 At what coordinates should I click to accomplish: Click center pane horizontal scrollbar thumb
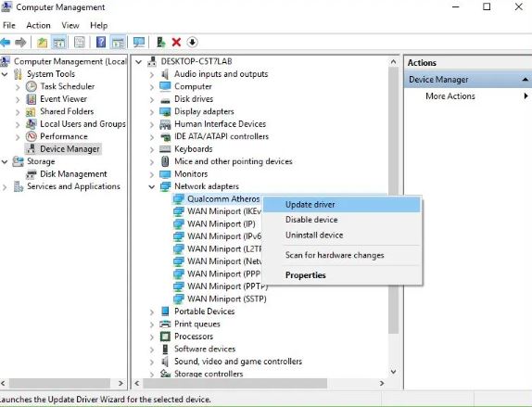pos(234,383)
